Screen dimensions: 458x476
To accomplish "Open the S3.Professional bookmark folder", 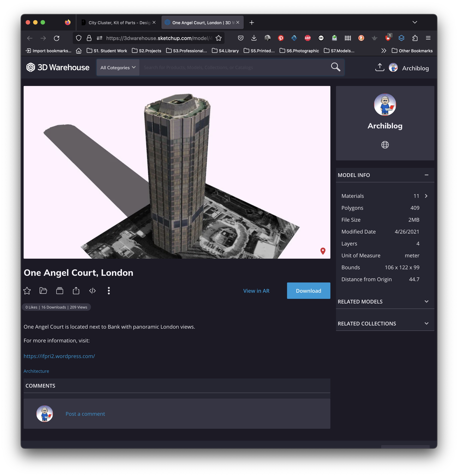I will 186,51.
